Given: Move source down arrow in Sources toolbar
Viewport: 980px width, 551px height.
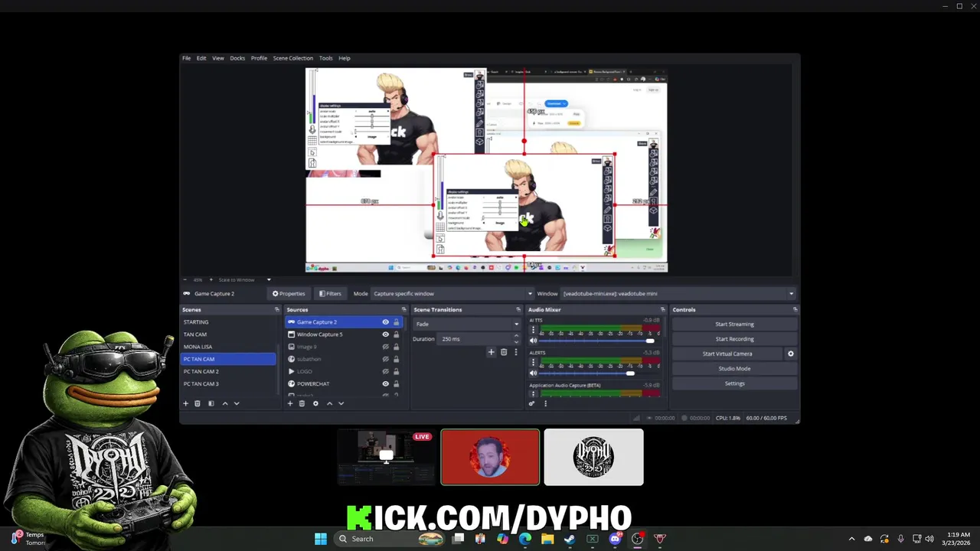Looking at the screenshot, I should [341, 403].
